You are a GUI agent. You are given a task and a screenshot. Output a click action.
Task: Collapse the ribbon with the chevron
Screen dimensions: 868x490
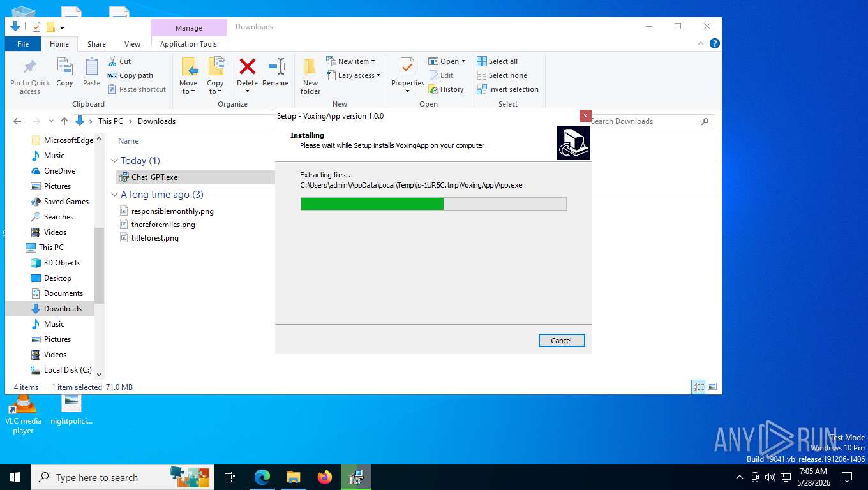[701, 43]
